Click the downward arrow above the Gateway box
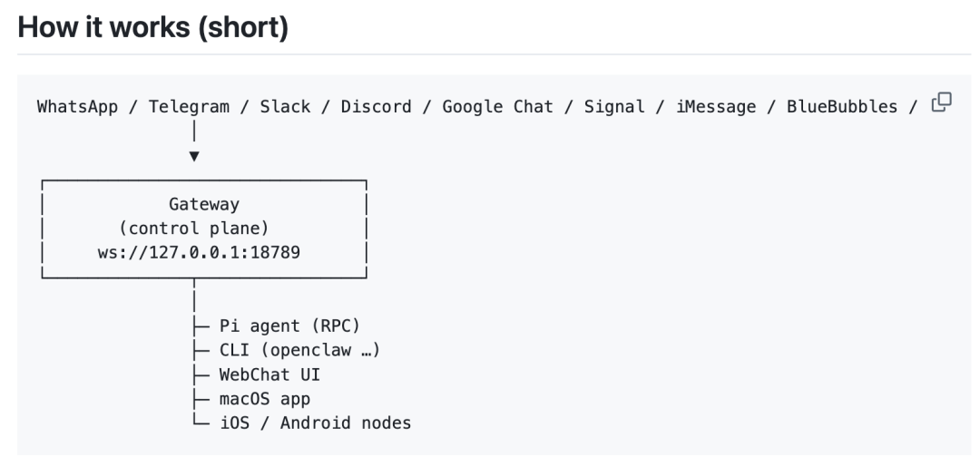This screenshot has height=467, width=980. pyautogui.click(x=194, y=156)
